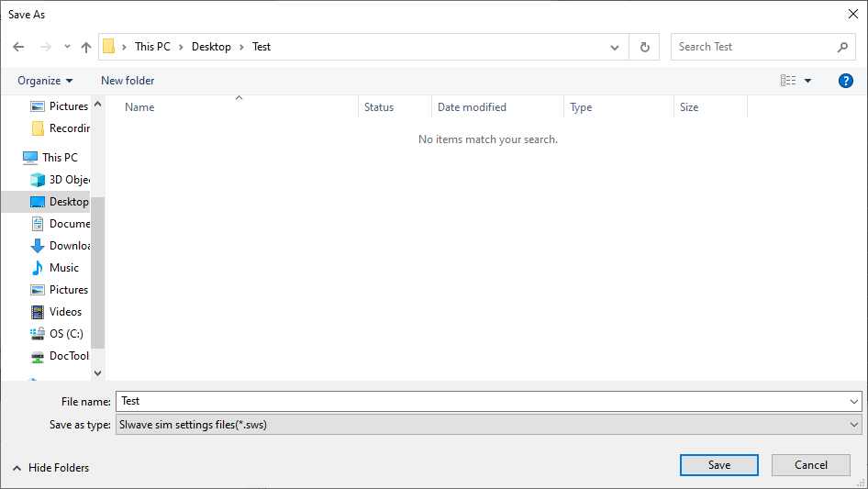868x489 pixels.
Task: Open the address bar history dropdown
Action: (x=615, y=47)
